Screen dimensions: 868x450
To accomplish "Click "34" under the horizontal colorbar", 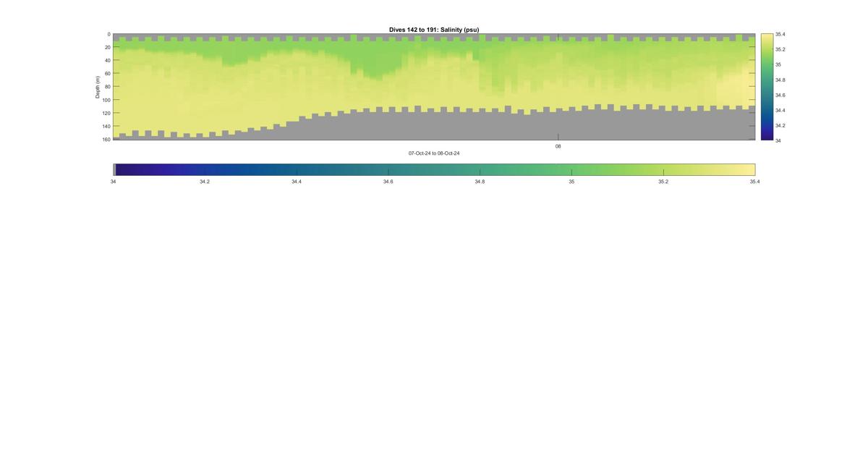I will coord(113,182).
